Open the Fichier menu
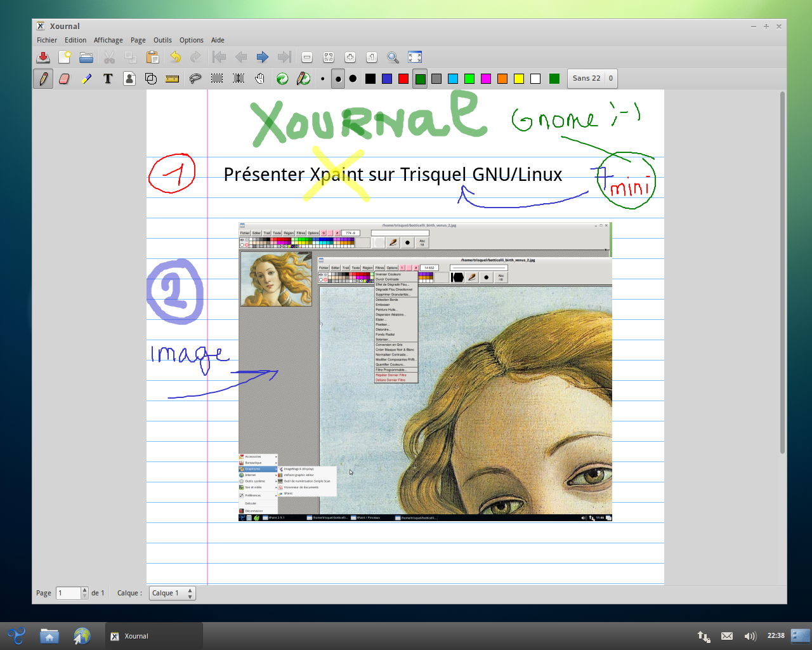This screenshot has width=812, height=650. [x=47, y=40]
